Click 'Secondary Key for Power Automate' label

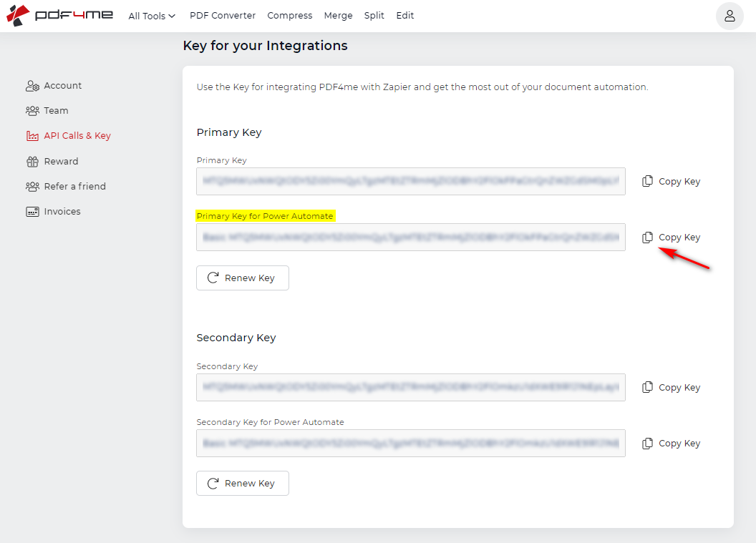(x=271, y=423)
